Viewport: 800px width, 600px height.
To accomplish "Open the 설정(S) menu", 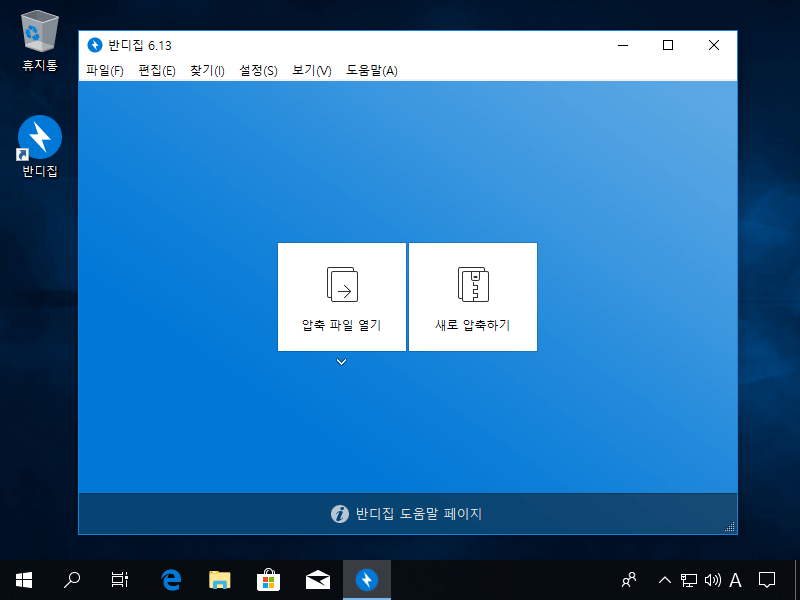I will [x=258, y=71].
